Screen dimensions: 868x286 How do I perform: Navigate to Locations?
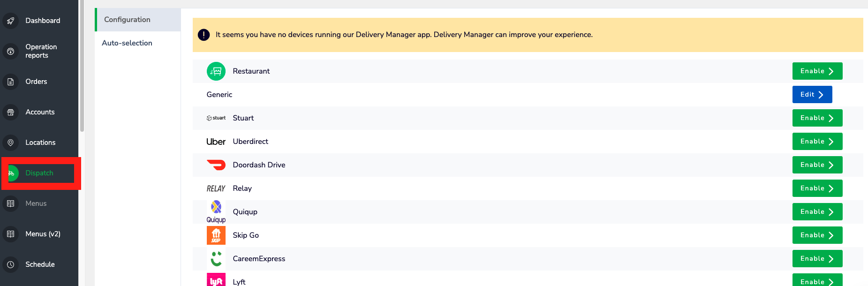tap(39, 143)
